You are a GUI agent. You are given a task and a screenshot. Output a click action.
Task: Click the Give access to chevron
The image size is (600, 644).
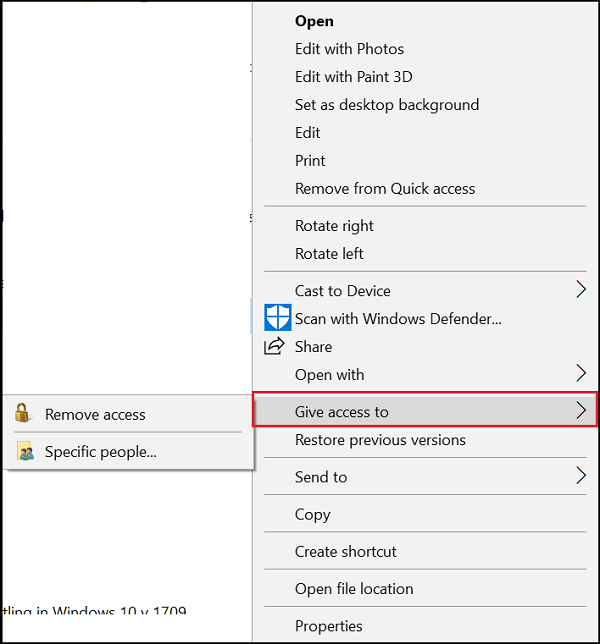(x=581, y=411)
